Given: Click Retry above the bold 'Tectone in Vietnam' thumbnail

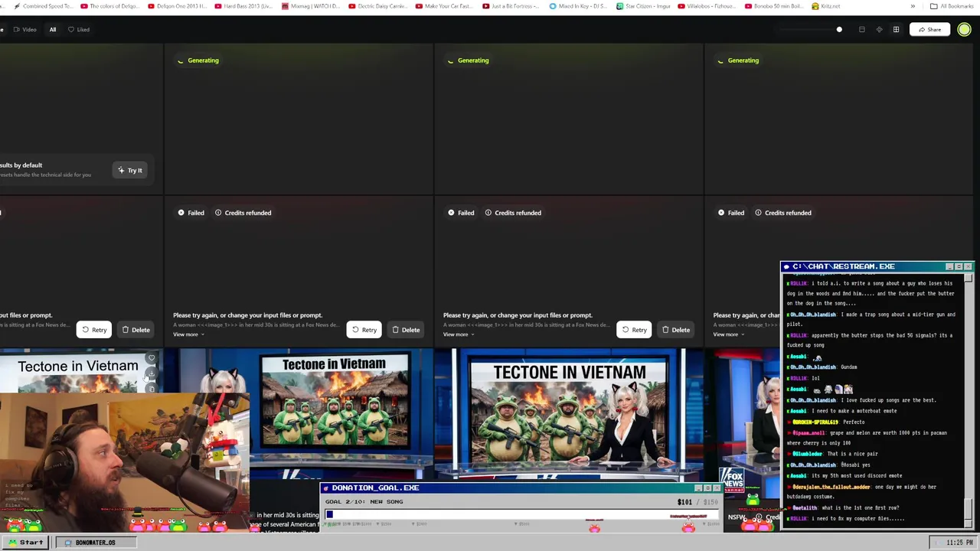Looking at the screenshot, I should point(364,330).
